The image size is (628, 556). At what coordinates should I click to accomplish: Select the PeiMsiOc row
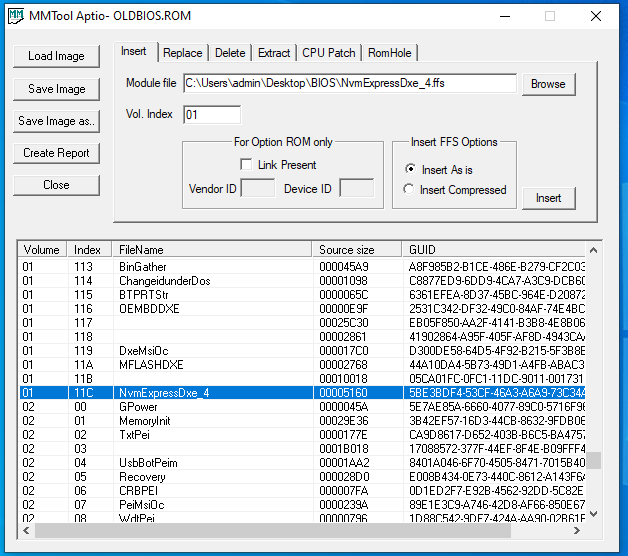point(302,505)
